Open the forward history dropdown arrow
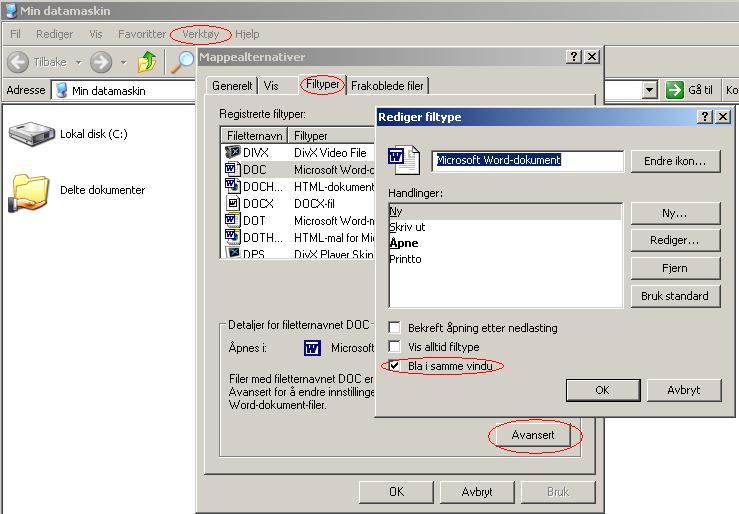Screen dimensions: 739x514 pos(123,62)
